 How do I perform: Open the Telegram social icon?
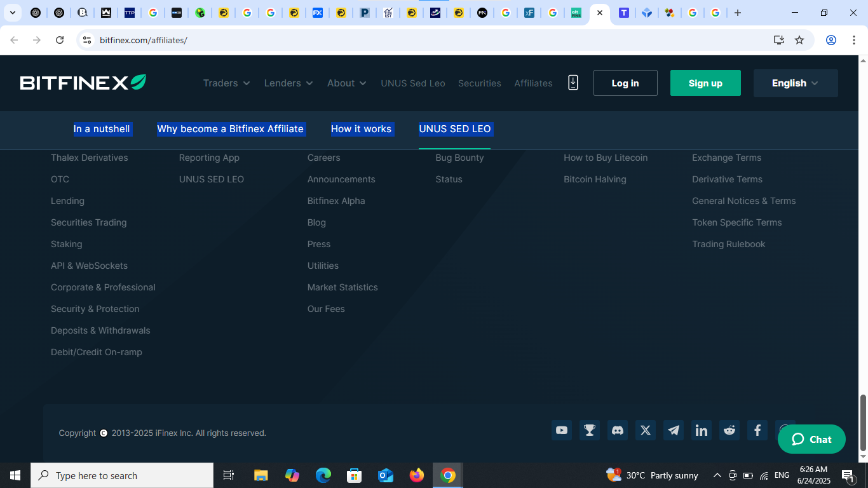point(674,430)
